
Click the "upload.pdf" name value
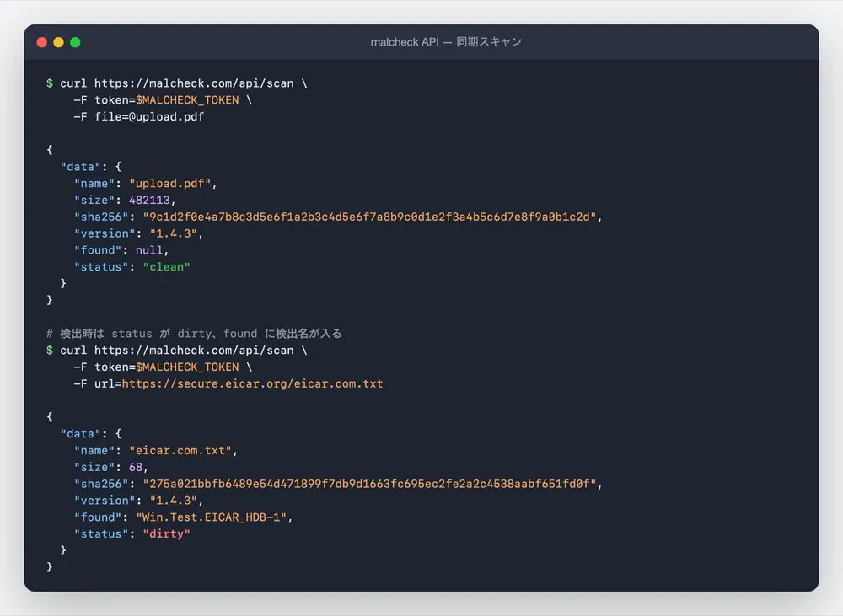pyautogui.click(x=170, y=184)
